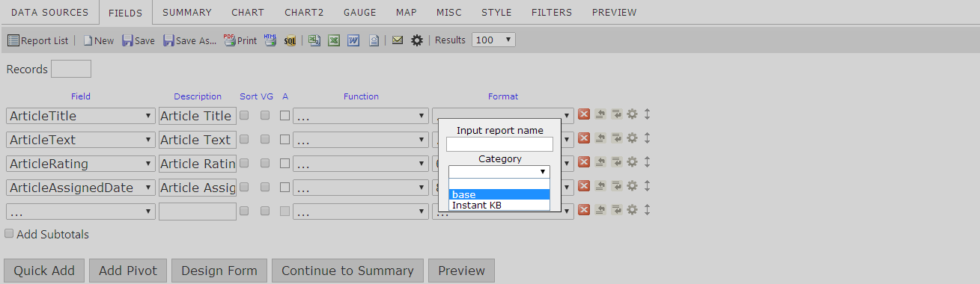The width and height of the screenshot is (980, 284).
Task: Save the current report
Action: point(139,40)
